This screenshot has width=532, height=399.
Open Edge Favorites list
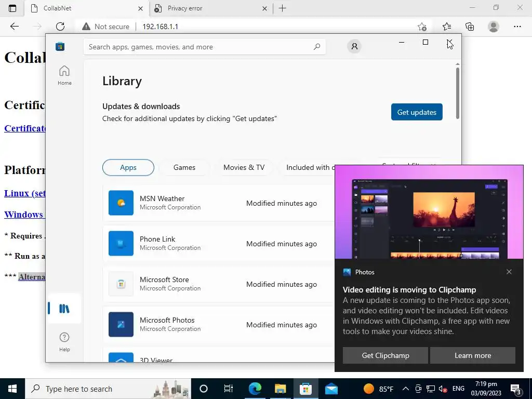[x=447, y=26]
